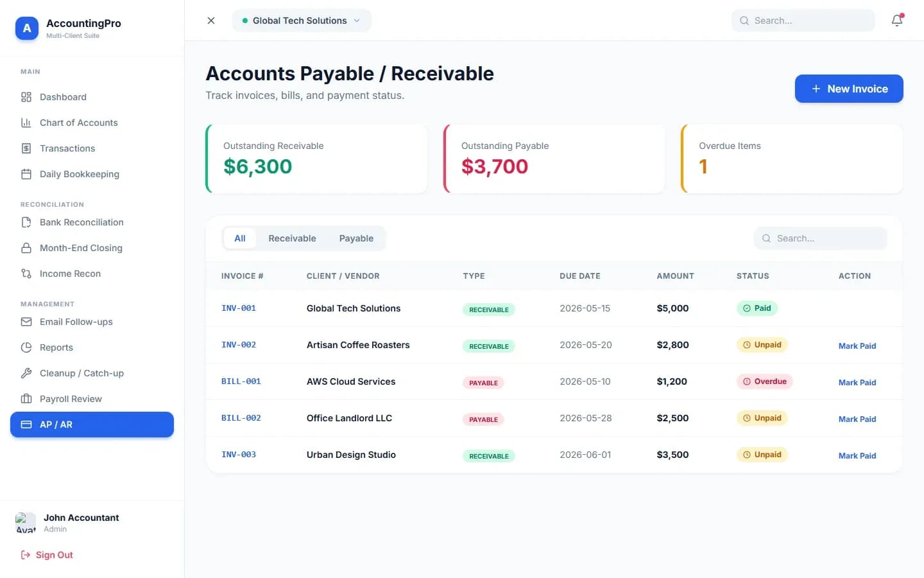The image size is (924, 578).
Task: Focus the top global Search field
Action: [x=803, y=21]
